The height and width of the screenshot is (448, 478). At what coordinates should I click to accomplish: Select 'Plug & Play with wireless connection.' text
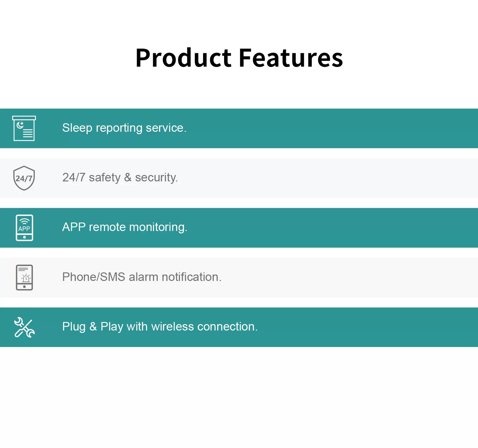tap(160, 327)
